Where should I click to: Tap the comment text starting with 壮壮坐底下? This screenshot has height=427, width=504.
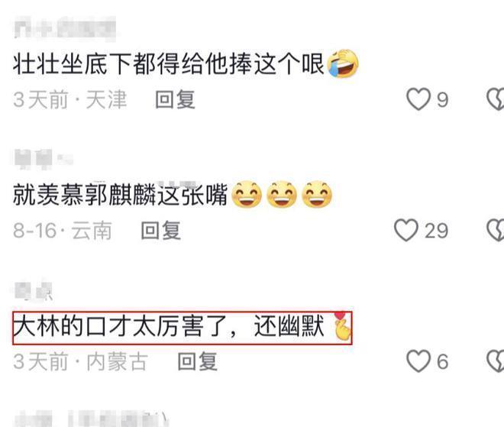pos(169,64)
